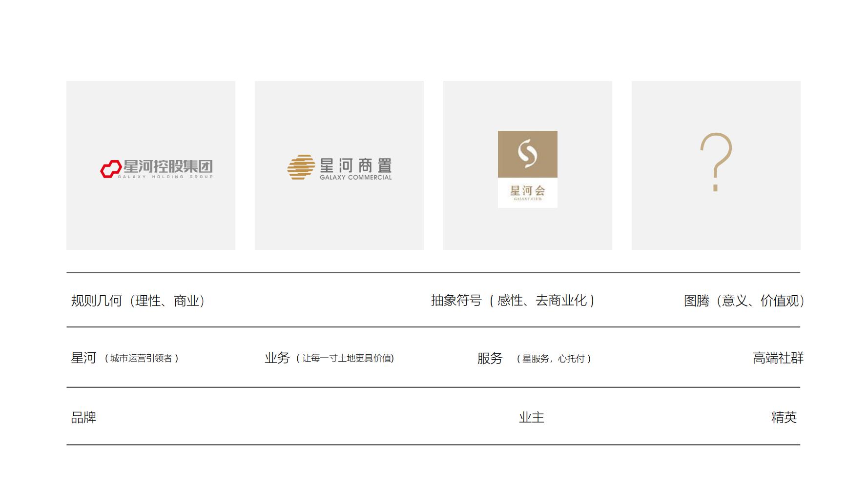Click the gold question mark symbol
The image size is (868, 488).
716,162
